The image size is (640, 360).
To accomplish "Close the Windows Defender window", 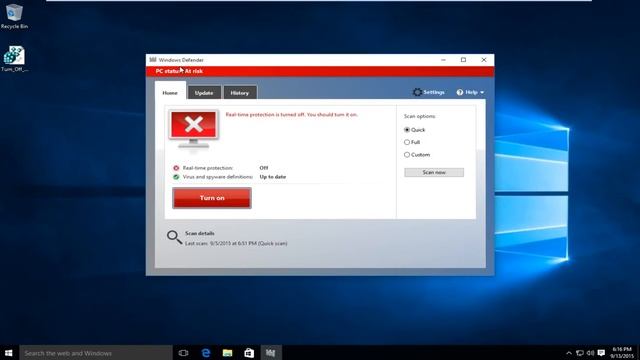I will [484, 60].
